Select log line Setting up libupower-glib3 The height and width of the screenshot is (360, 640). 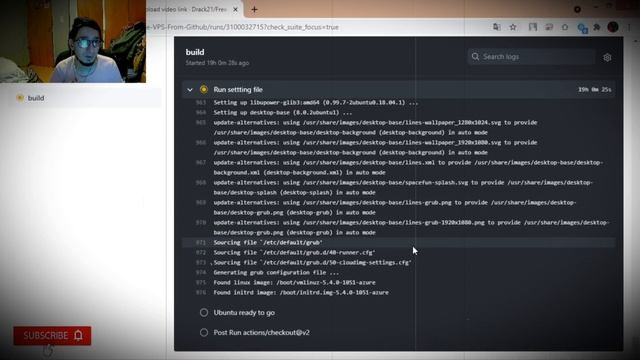click(316, 102)
